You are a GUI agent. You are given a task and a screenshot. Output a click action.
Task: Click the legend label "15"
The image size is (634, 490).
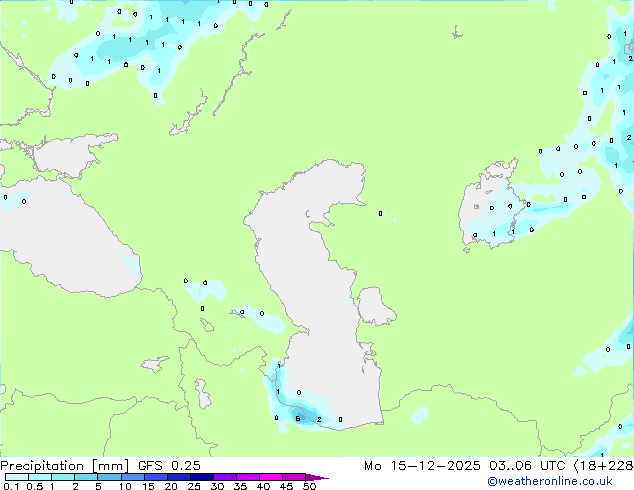coord(148,486)
